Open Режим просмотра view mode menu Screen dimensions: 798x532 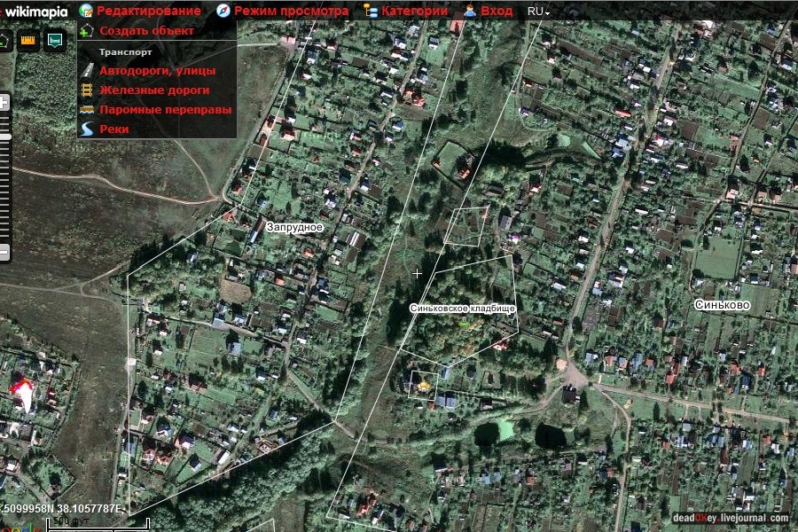[291, 11]
